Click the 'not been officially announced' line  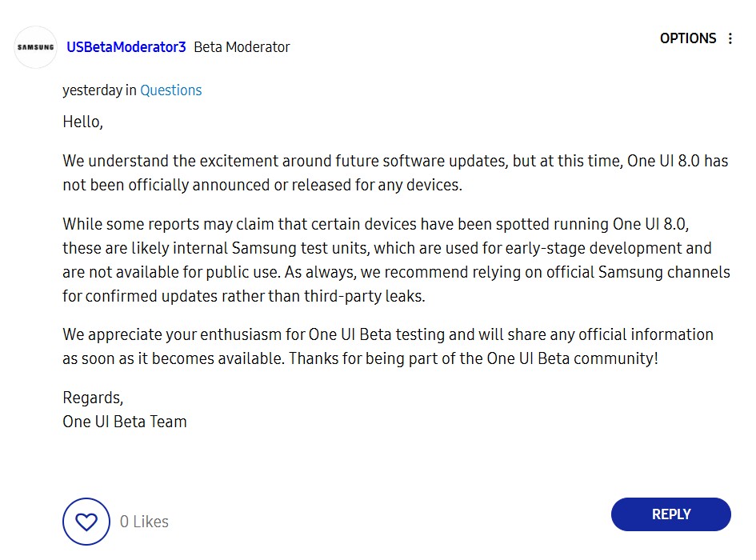[x=262, y=185]
